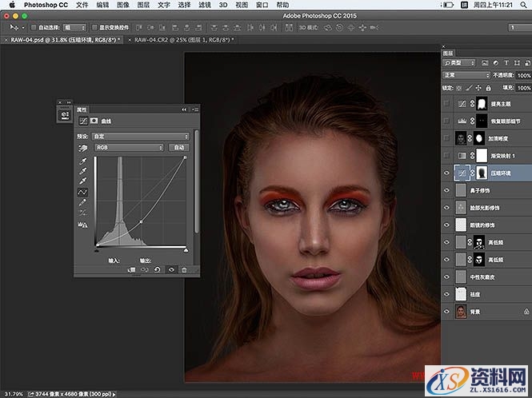This screenshot has width=532, height=398.
Task: Enable the 显示变换控件 checkbox
Action: pyautogui.click(x=94, y=26)
